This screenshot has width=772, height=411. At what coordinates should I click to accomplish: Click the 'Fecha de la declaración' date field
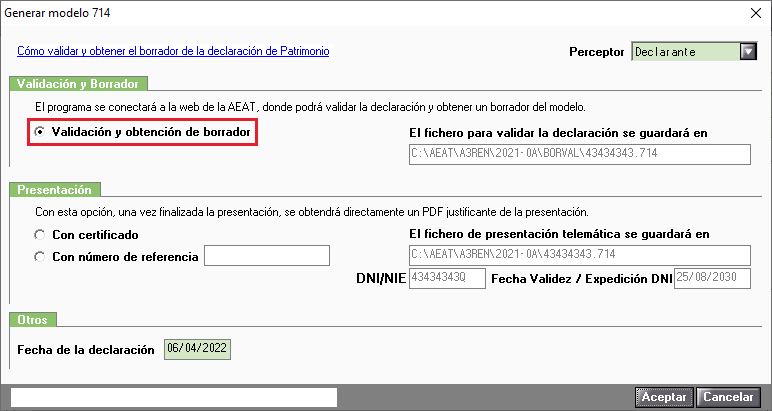197,349
